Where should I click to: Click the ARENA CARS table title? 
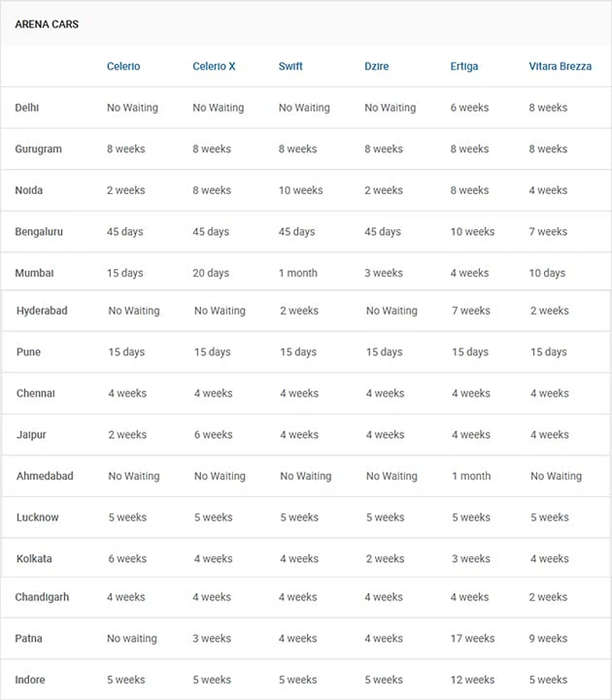47,24
